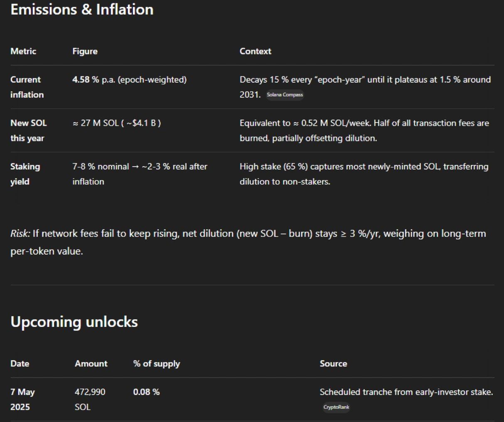Click the Figure column header

(85, 51)
